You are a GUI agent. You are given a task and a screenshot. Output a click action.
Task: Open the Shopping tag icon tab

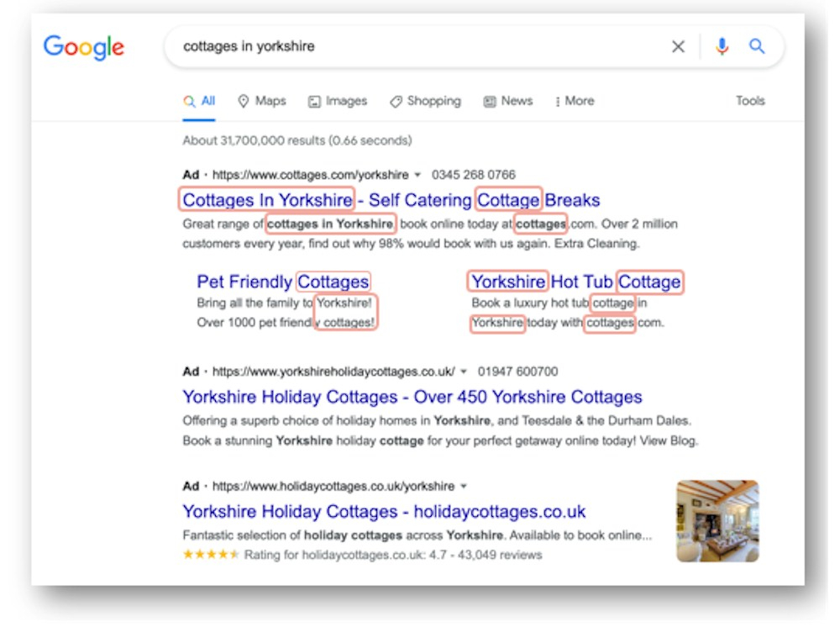425,101
